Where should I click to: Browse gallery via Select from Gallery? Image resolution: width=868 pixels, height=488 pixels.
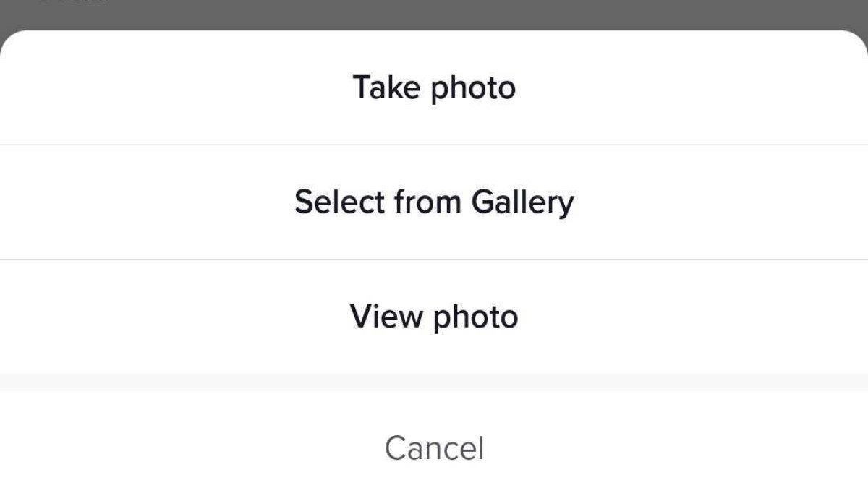pos(434,202)
